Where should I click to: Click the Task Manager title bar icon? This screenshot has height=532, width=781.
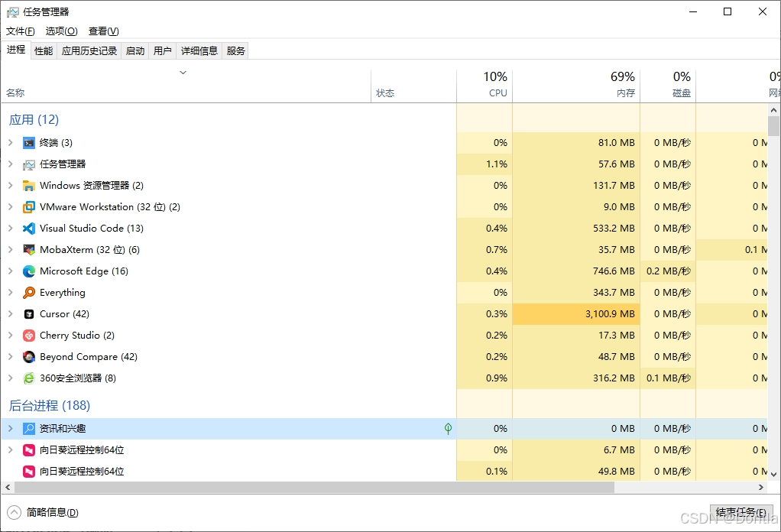(12, 12)
